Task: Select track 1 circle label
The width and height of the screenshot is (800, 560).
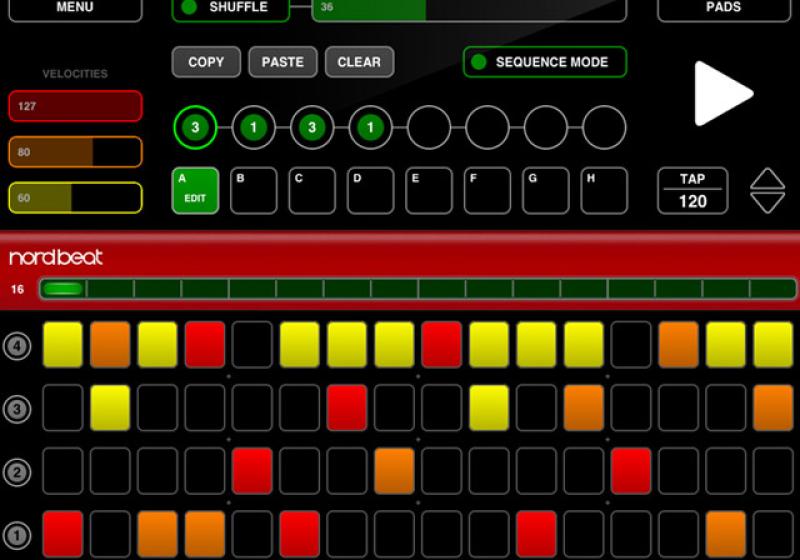Action: [x=17, y=532]
